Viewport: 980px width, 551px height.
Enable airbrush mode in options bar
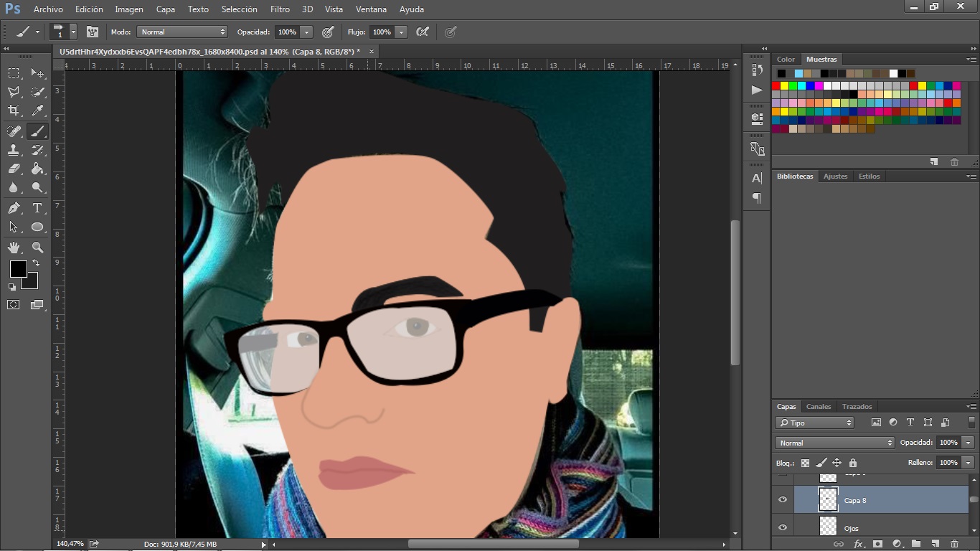tap(423, 32)
